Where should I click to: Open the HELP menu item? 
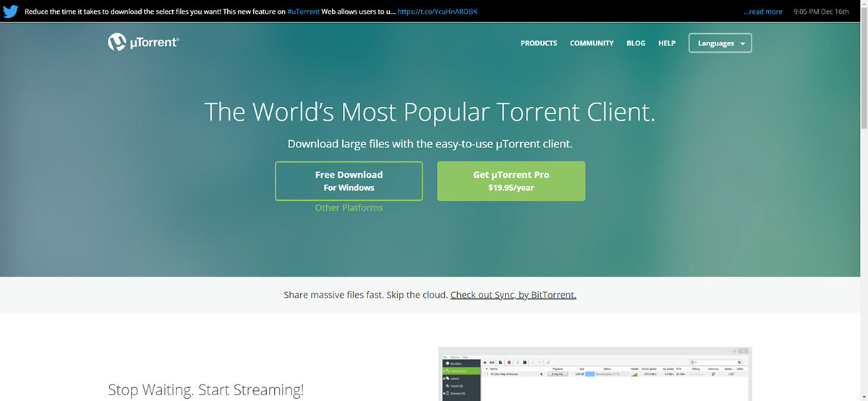pos(667,43)
